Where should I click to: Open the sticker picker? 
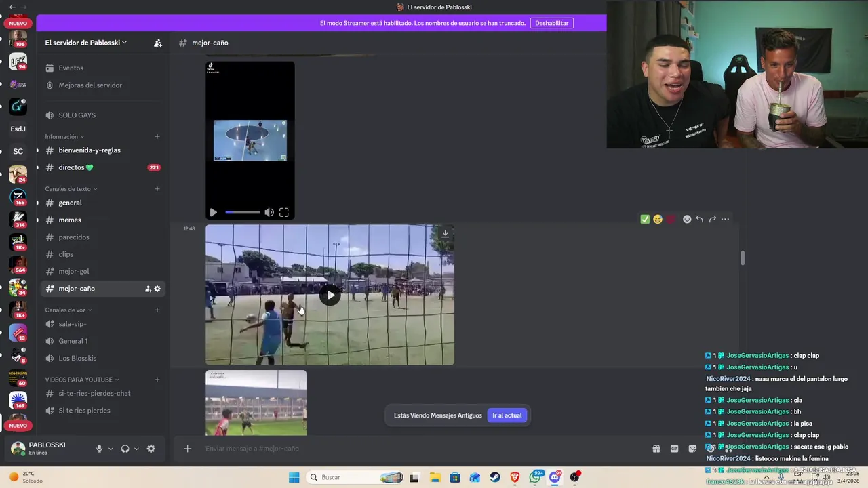tap(692, 449)
